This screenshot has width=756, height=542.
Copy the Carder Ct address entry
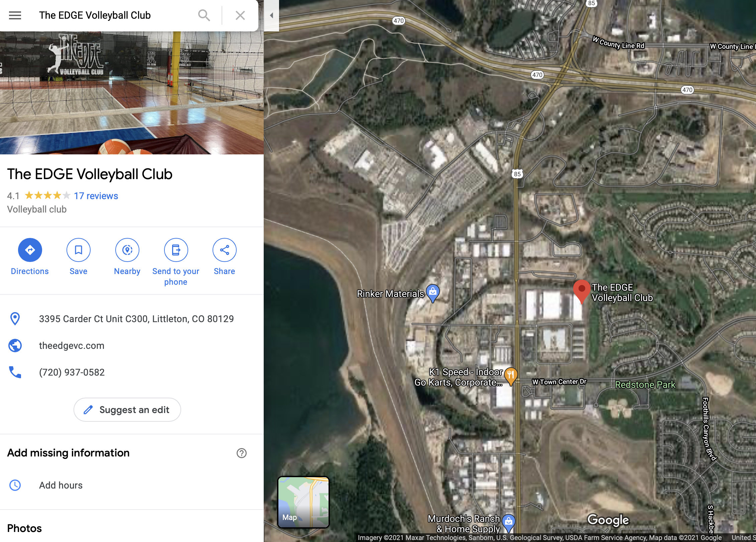tap(136, 319)
